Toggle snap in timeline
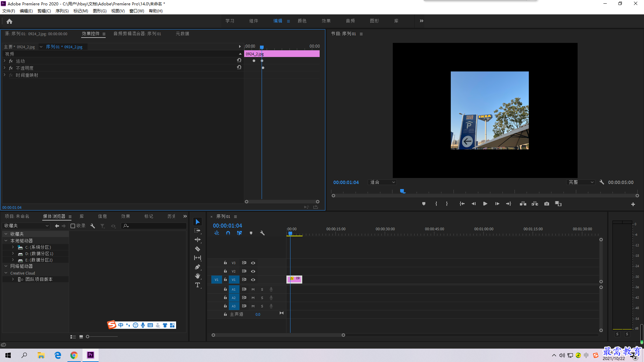Viewport: 644px width, 362px height. coord(228,233)
